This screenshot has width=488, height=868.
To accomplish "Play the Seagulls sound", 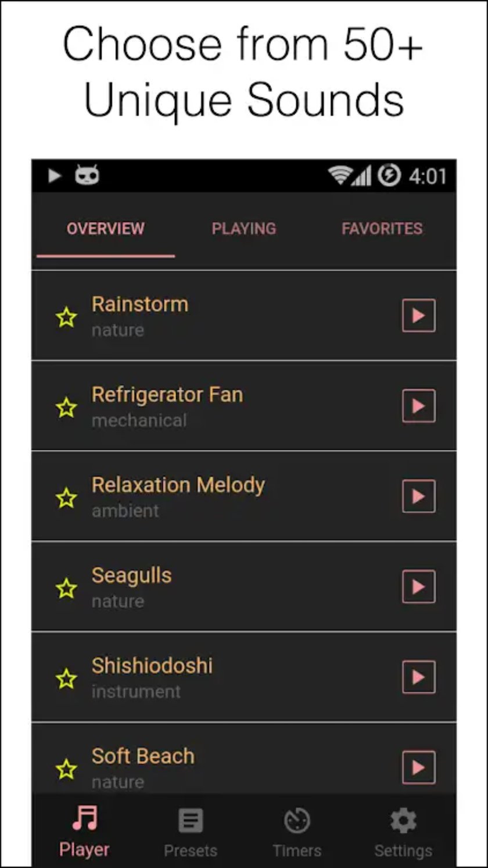I will [x=418, y=587].
